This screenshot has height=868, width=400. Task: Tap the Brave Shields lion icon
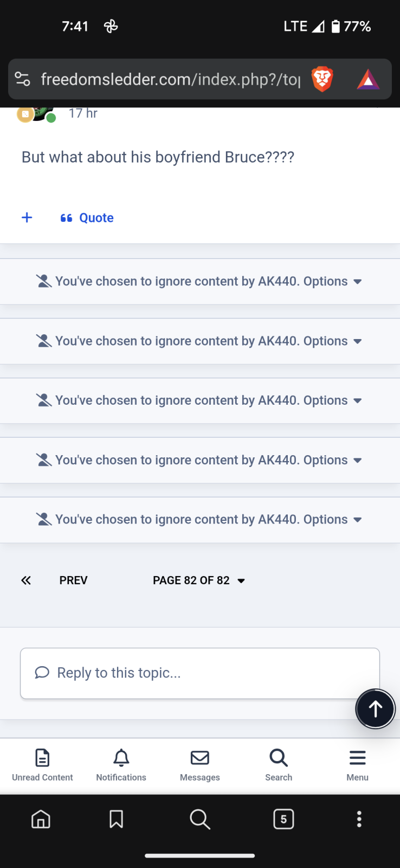coord(322,79)
